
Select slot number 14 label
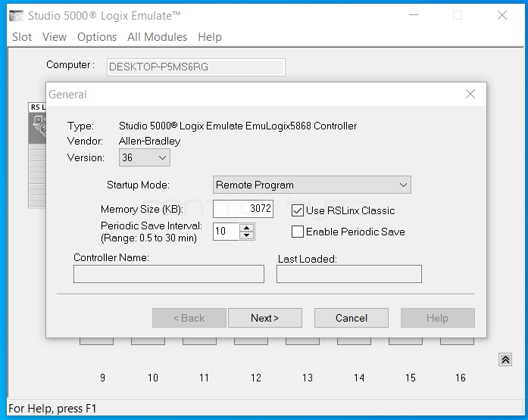(358, 378)
